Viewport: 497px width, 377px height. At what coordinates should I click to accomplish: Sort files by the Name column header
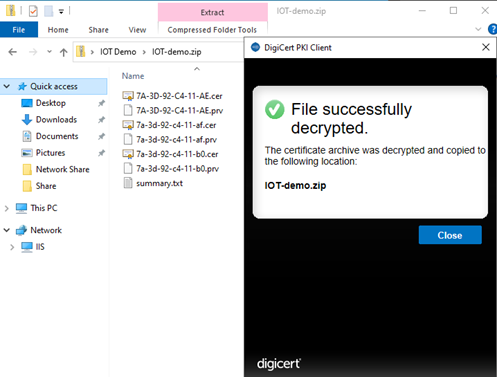133,76
